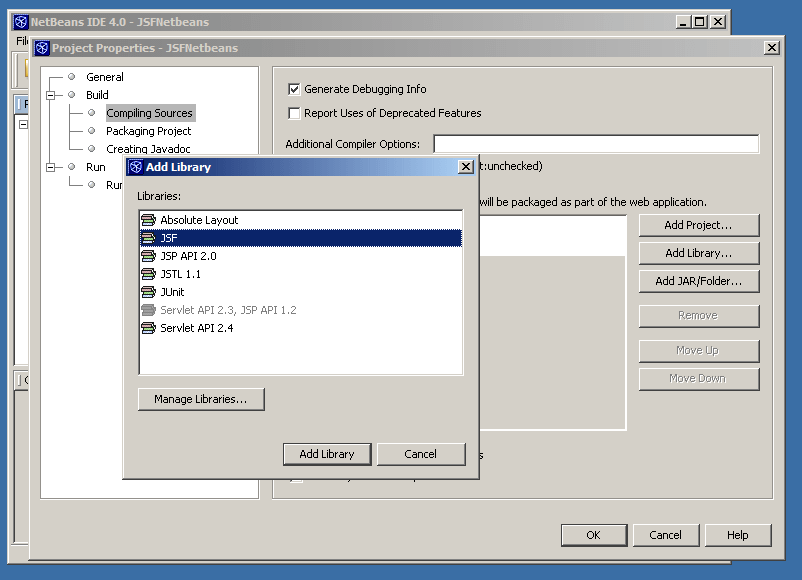This screenshot has height=580, width=802.
Task: Click the Additional Compiler Options field
Action: [x=595, y=144]
